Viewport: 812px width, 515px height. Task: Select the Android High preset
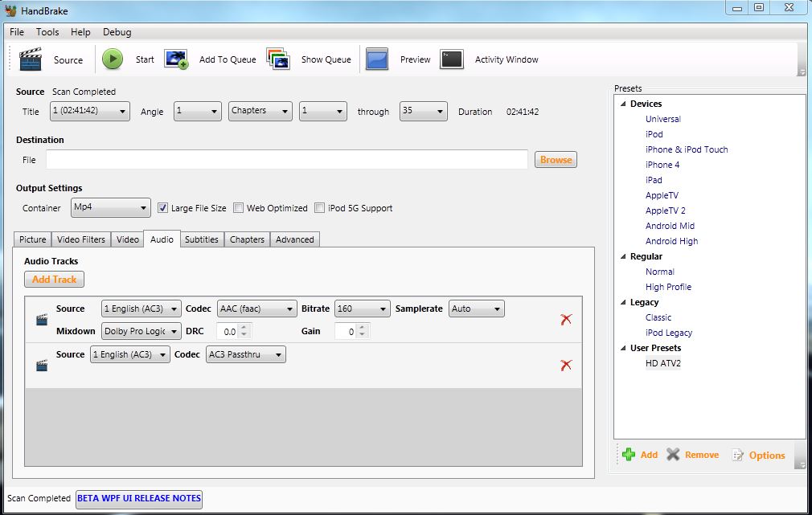[x=671, y=241]
